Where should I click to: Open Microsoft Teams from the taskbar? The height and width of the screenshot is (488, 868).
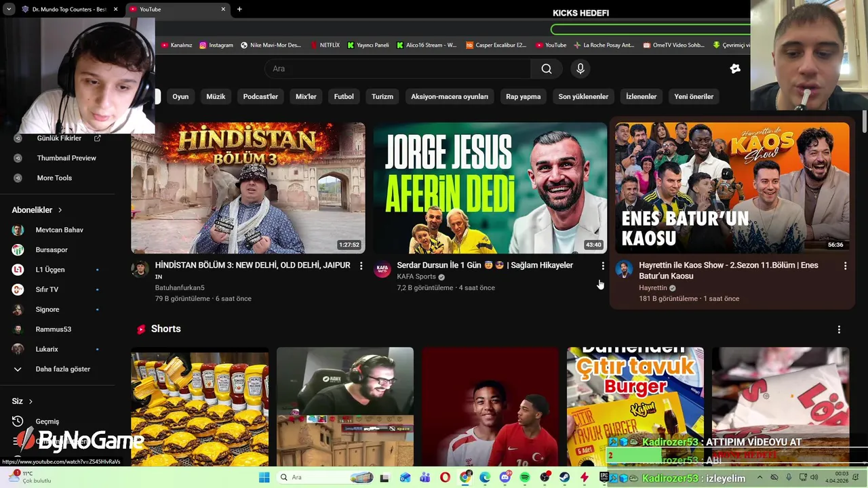(425, 477)
